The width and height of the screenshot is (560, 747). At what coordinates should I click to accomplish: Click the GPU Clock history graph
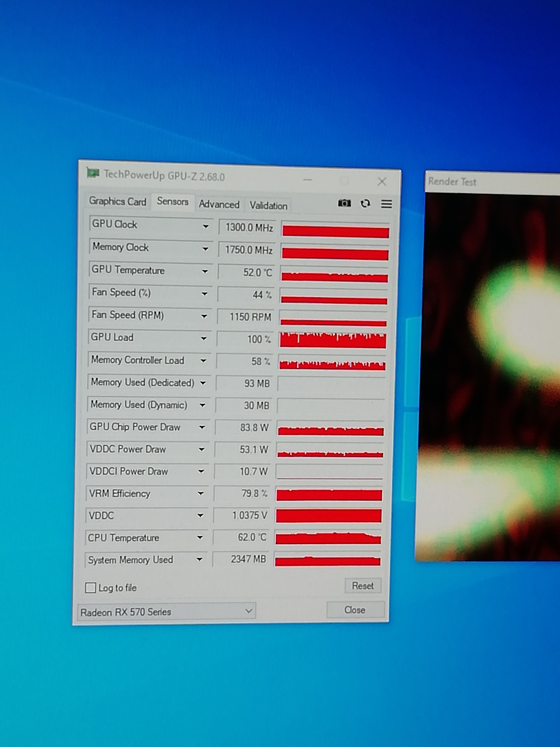(x=335, y=230)
